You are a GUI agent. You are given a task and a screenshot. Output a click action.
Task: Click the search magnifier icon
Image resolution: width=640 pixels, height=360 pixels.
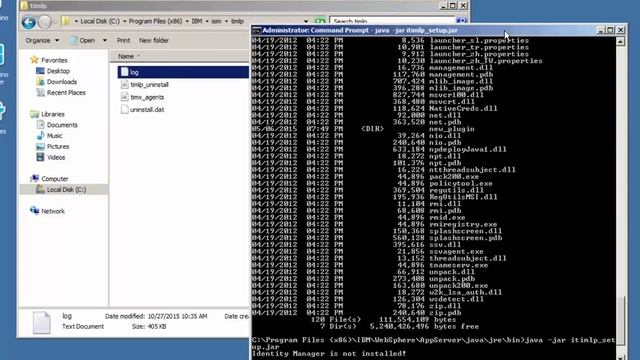[x=461, y=21]
